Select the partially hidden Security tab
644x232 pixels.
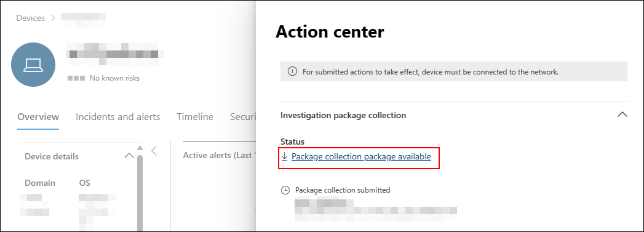[x=243, y=117]
